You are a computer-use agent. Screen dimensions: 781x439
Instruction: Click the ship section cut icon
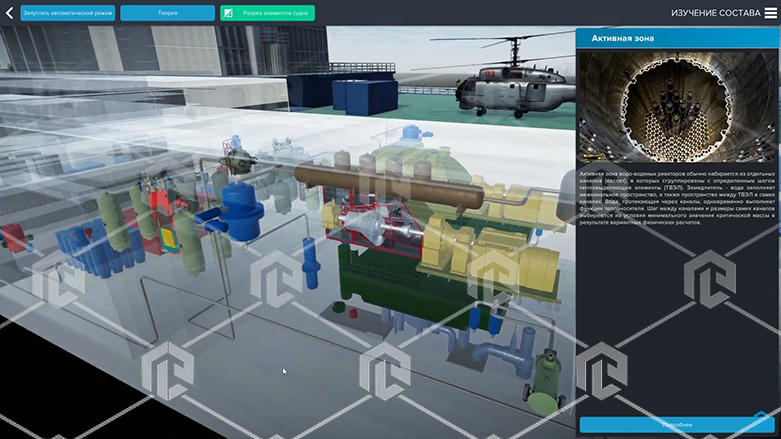point(228,13)
